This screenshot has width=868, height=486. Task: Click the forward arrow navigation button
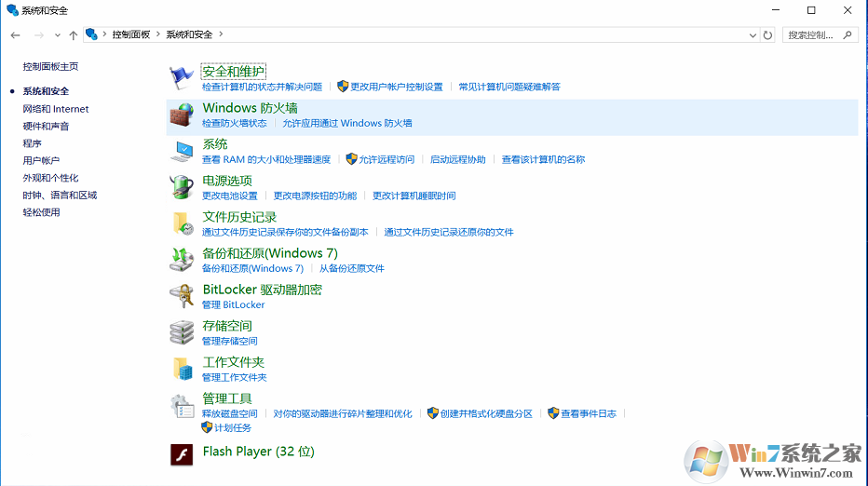tap(39, 34)
